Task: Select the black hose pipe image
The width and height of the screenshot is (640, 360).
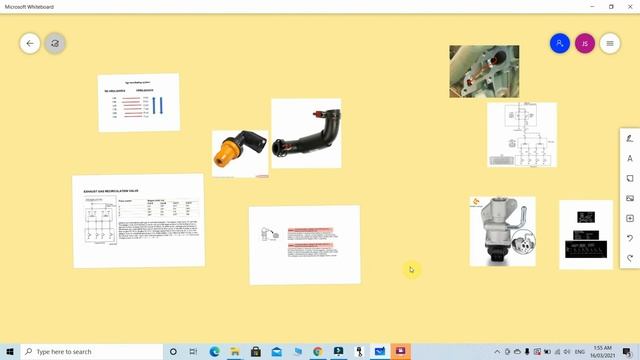Action: [306, 133]
